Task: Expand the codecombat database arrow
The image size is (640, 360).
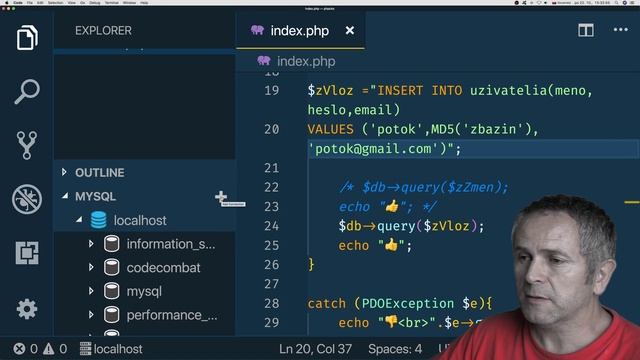Action: click(x=91, y=268)
